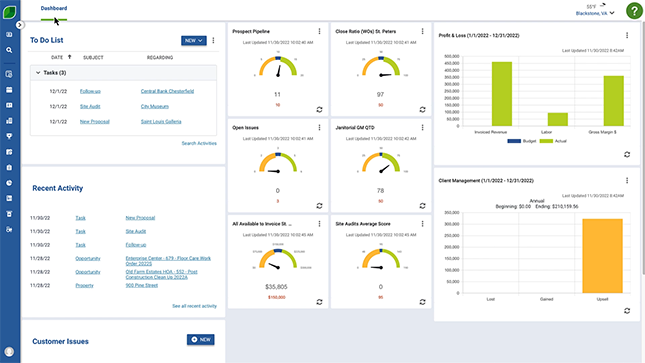Select the Dashboard tab
This screenshot has width=645, height=363.
coord(54,8)
